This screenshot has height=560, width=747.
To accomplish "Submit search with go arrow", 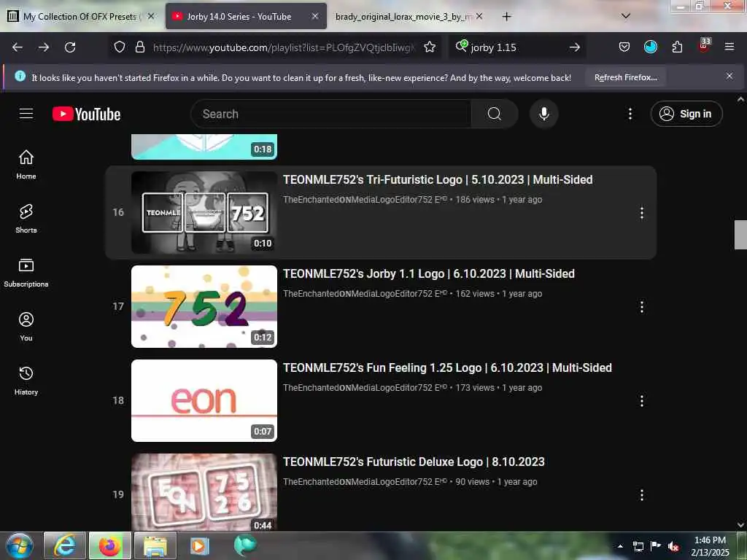I will pyautogui.click(x=575, y=47).
